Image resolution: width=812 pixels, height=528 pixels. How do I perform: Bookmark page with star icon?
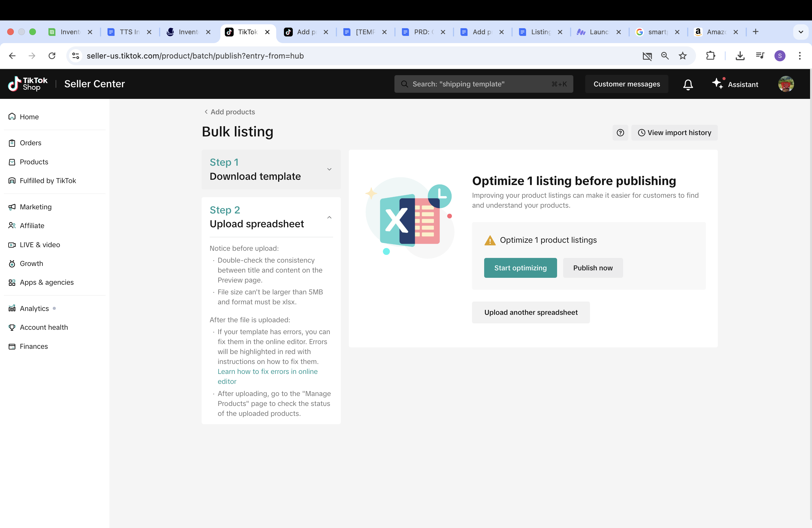pos(682,56)
